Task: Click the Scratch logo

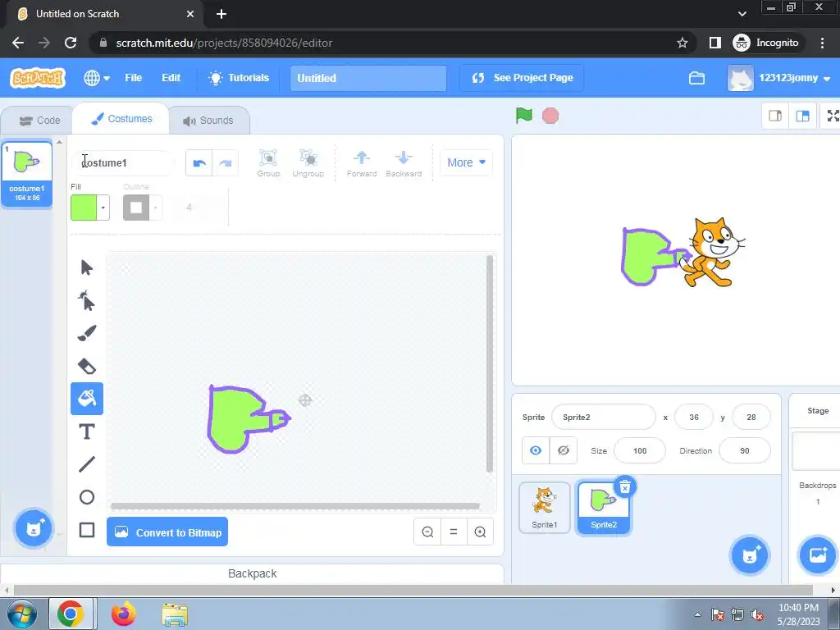Action: (38, 78)
